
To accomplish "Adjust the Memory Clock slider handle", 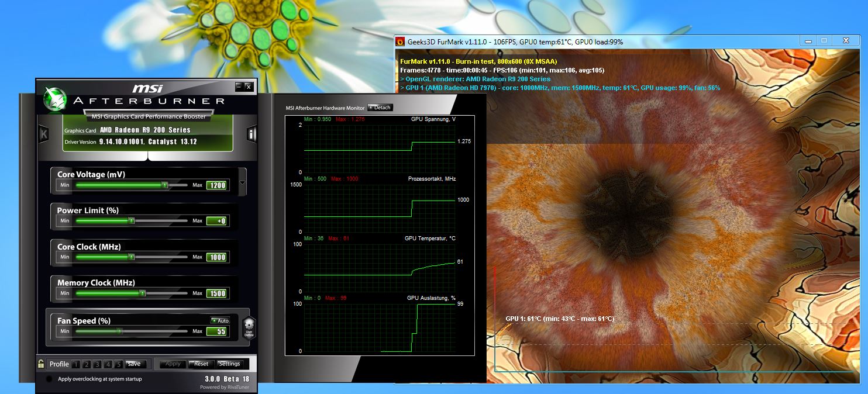I will pyautogui.click(x=143, y=293).
